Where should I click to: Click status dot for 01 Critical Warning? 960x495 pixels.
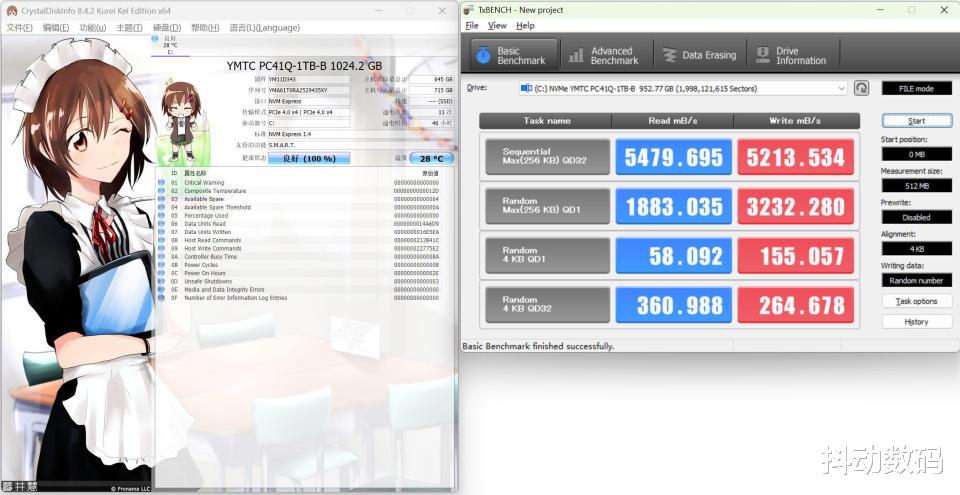[161, 183]
